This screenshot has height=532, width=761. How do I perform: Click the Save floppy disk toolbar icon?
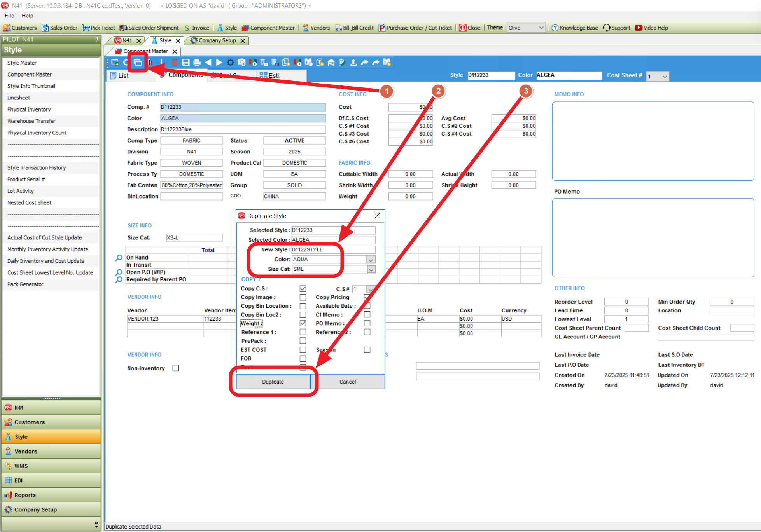pyautogui.click(x=186, y=62)
